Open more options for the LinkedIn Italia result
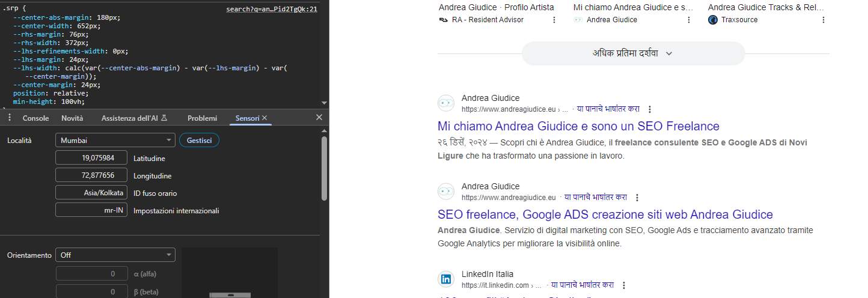 (624, 285)
